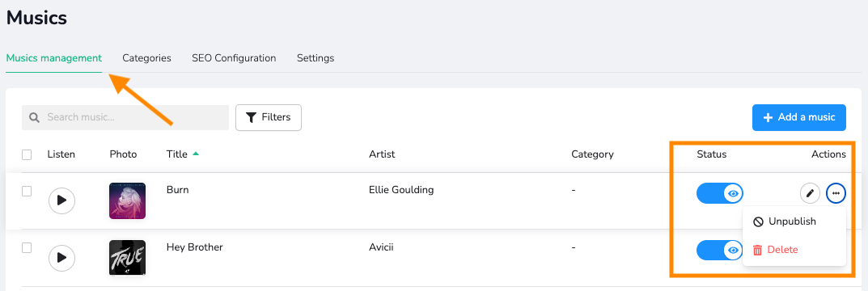Play the Hey Brother track

(61, 258)
